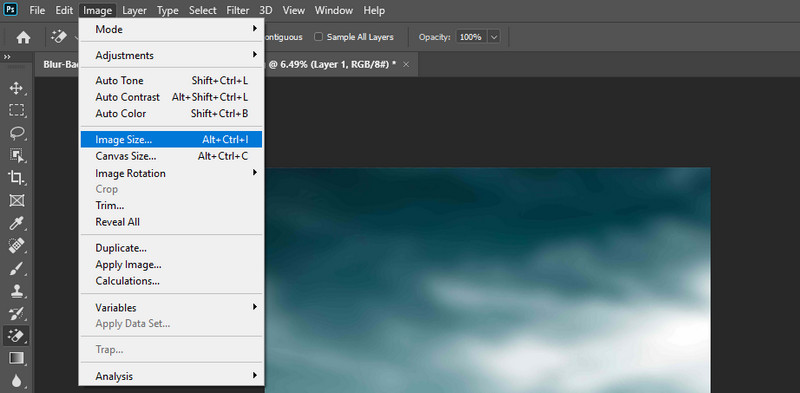Select the Brush tool
800x393 pixels.
point(17,268)
